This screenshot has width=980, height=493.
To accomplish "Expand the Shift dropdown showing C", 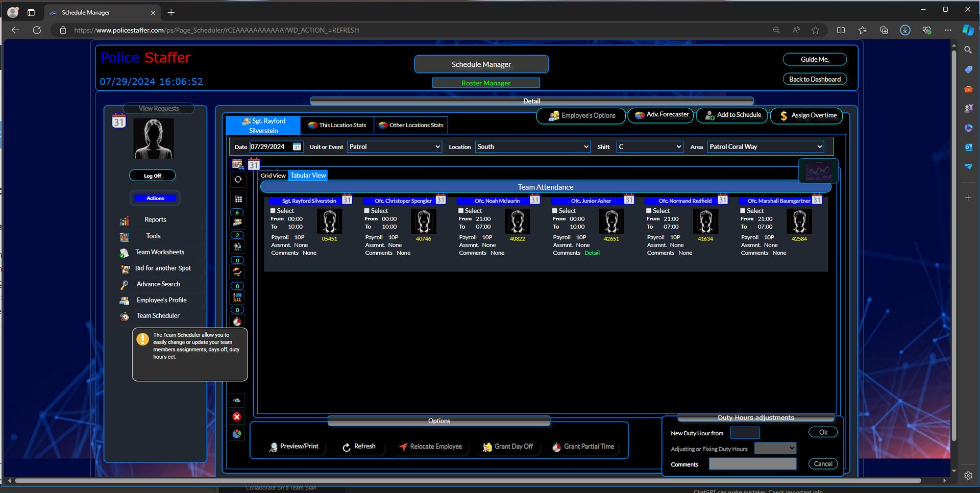I will (650, 147).
